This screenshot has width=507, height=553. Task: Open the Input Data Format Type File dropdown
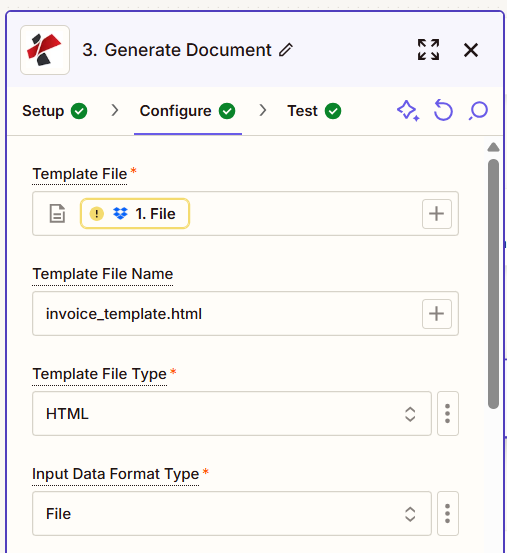(x=232, y=514)
